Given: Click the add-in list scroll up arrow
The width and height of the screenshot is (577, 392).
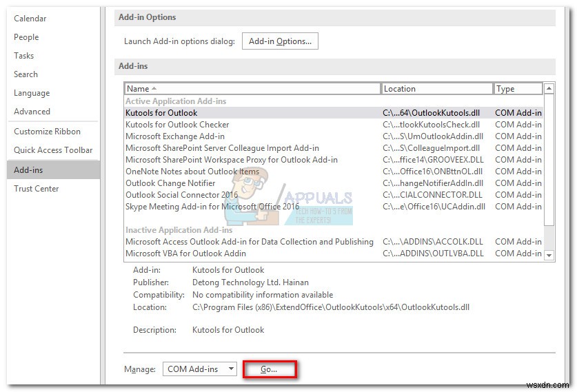Looking at the screenshot, I should click(549, 88).
